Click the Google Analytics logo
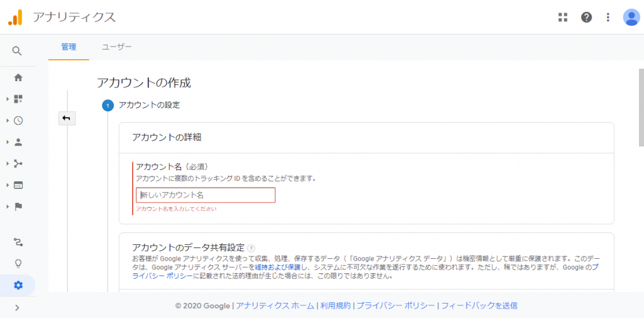 pos(15,17)
